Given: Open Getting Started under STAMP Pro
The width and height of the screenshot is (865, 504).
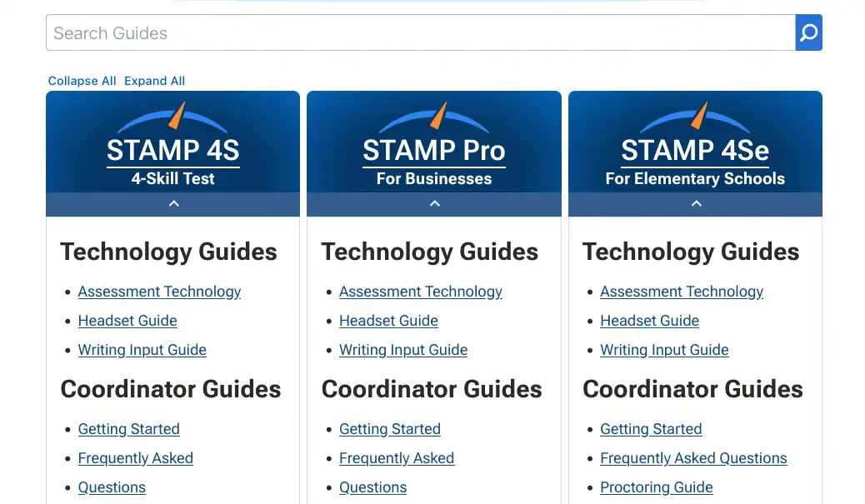Looking at the screenshot, I should click(389, 429).
